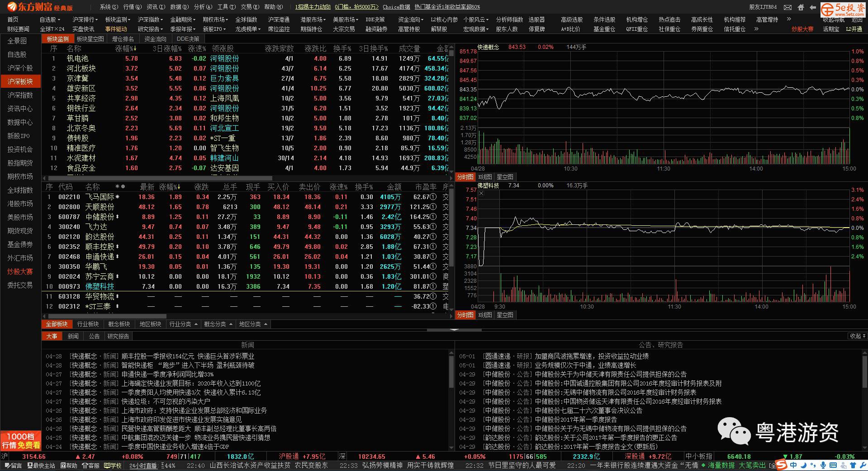Open the 系统(S) menu
868x471 pixels.
[x=109, y=7]
